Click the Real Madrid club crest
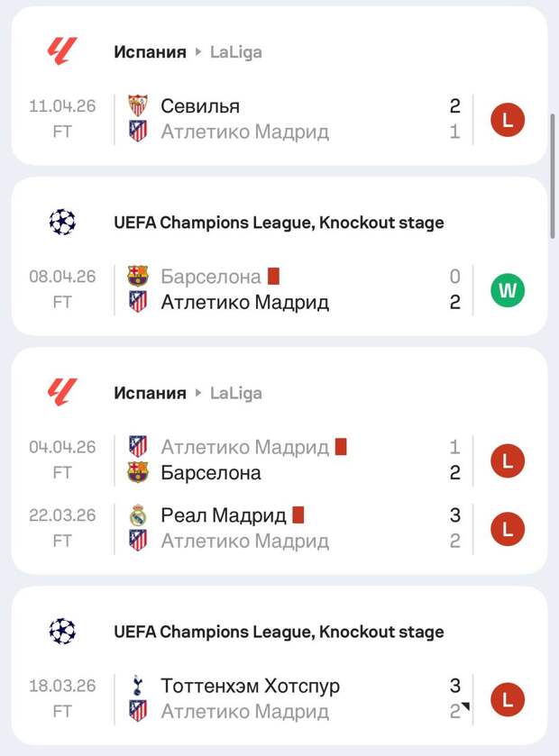This screenshot has width=559, height=756. 137,515
